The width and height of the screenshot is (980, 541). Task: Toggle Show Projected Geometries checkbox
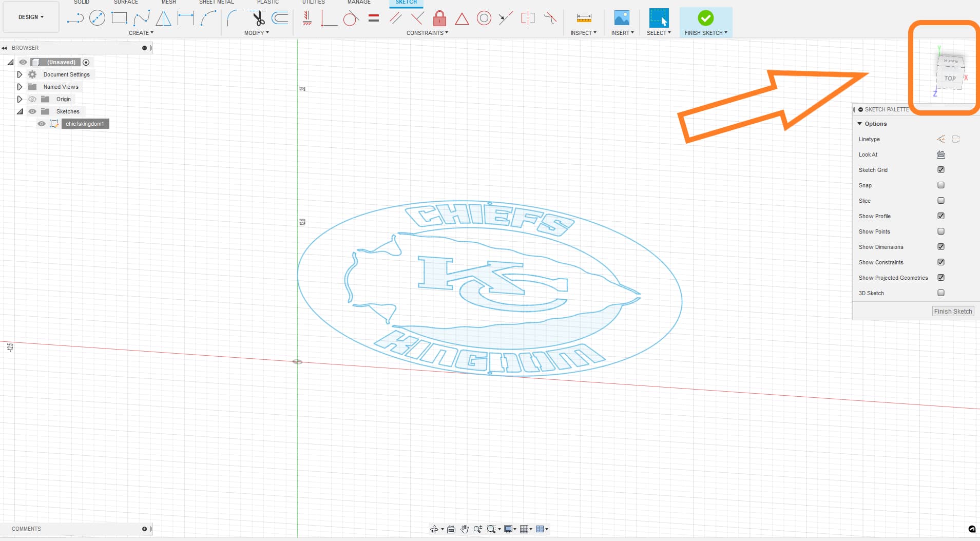[941, 278]
